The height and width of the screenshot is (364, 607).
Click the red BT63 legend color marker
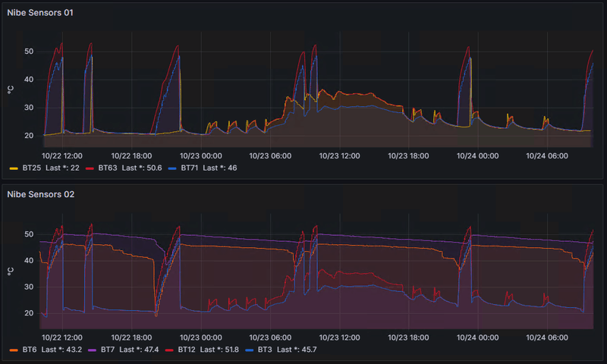[90, 168]
